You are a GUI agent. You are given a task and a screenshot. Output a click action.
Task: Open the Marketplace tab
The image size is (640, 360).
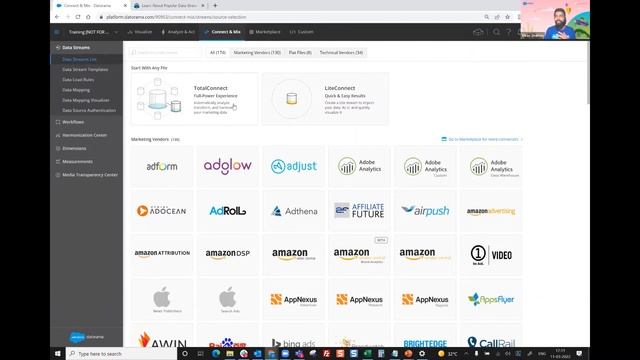click(x=264, y=32)
